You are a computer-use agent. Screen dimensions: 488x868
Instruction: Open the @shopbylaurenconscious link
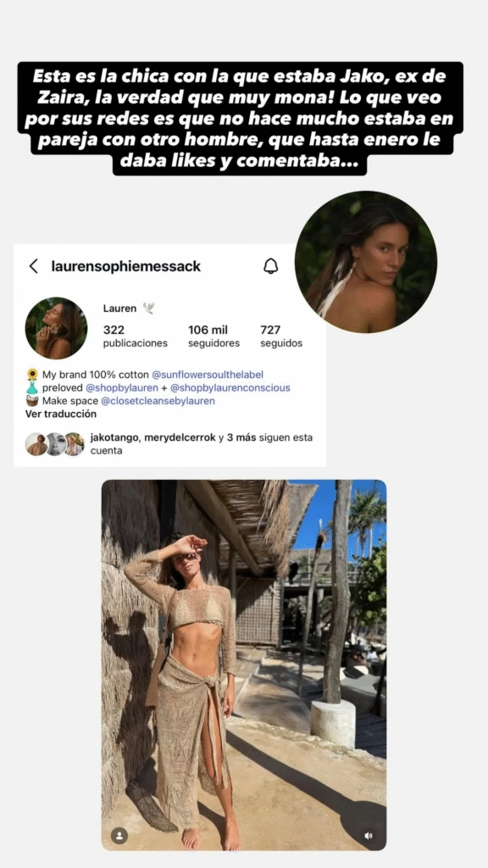(230, 387)
